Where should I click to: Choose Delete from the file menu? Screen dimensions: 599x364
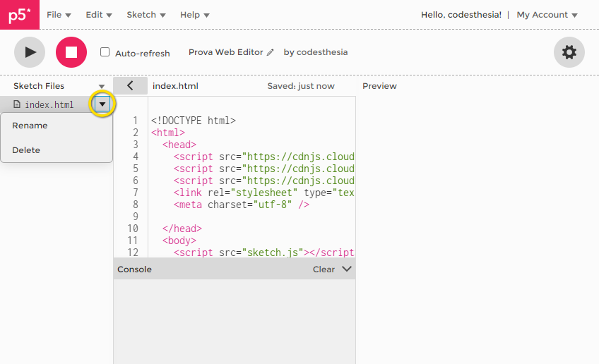tap(26, 150)
